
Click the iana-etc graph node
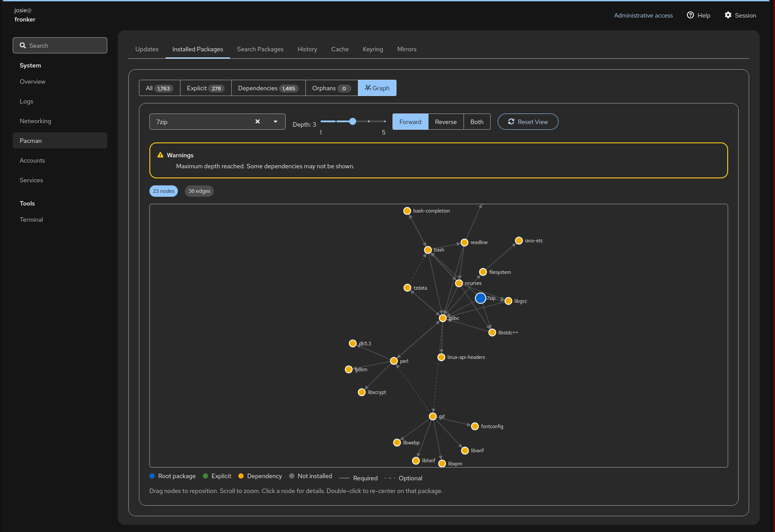coord(519,241)
